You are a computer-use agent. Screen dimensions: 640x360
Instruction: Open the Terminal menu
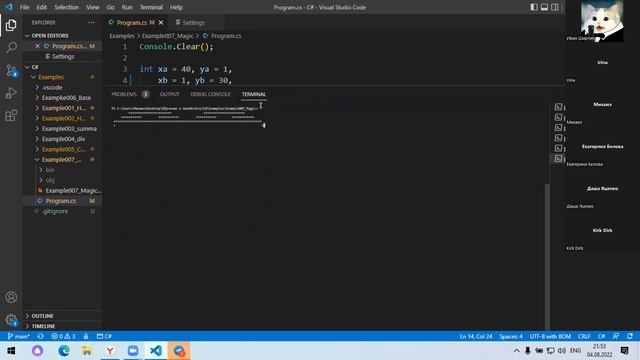click(x=151, y=7)
